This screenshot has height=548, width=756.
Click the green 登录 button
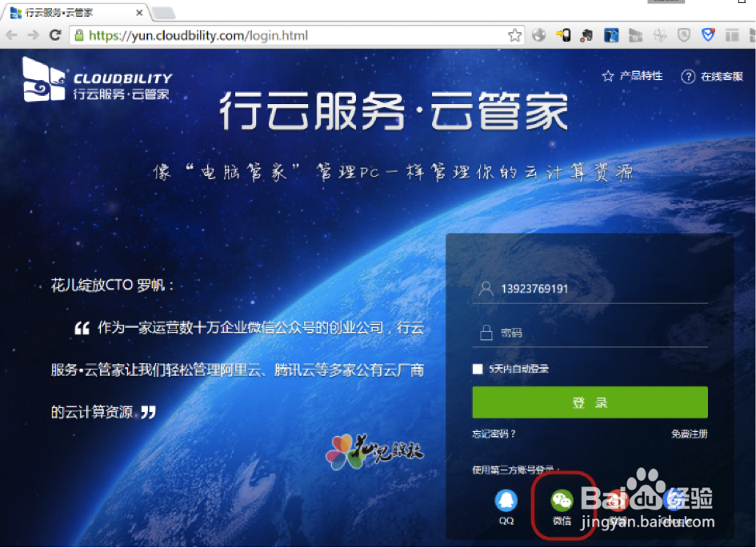(590, 402)
